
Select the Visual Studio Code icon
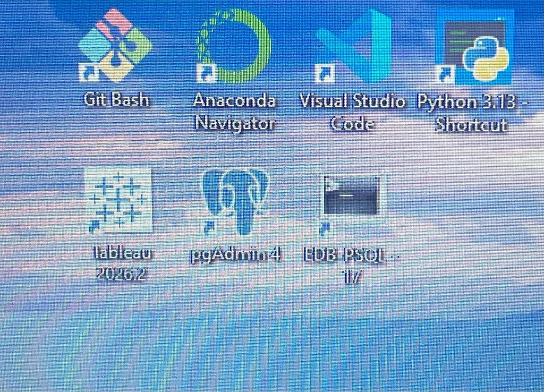(352, 46)
